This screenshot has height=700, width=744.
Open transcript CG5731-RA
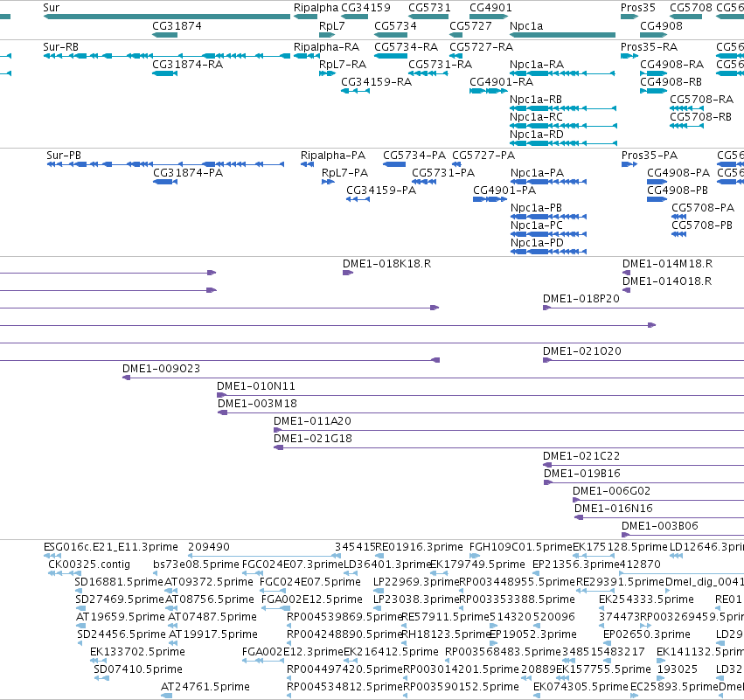[x=428, y=73]
